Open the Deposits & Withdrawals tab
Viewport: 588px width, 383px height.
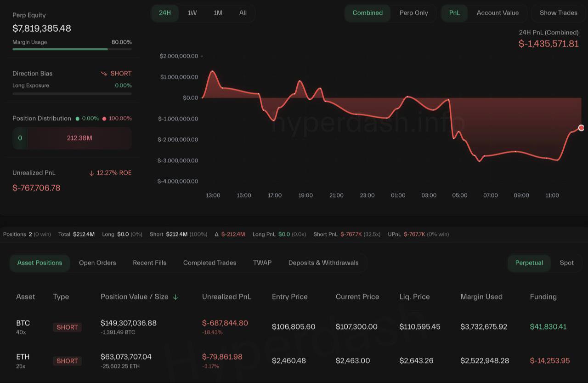(x=323, y=263)
